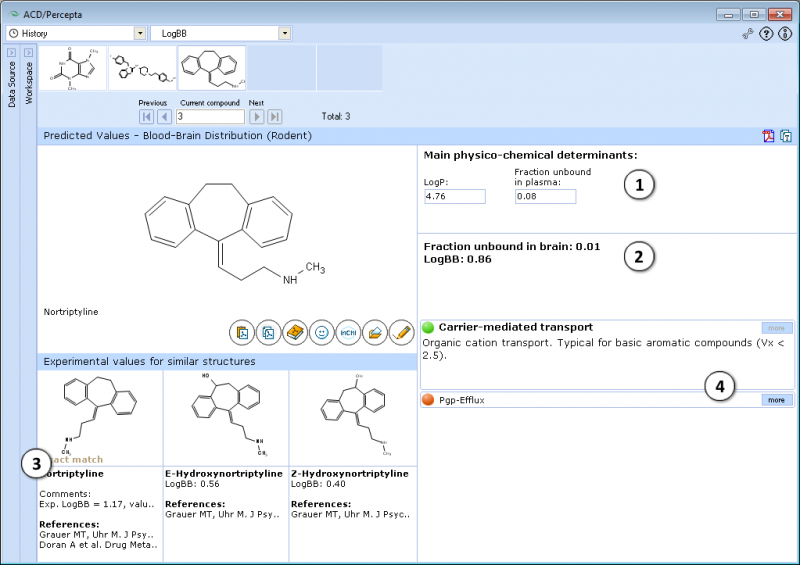Go to the first compound

click(x=146, y=117)
